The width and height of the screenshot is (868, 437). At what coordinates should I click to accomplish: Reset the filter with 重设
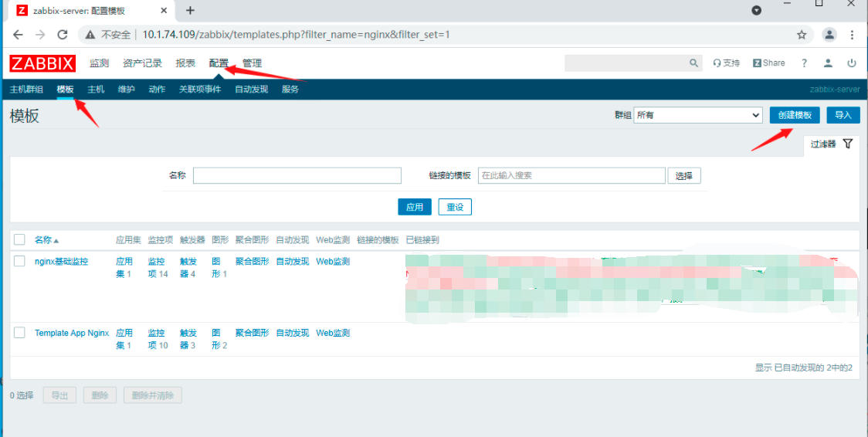coord(455,207)
